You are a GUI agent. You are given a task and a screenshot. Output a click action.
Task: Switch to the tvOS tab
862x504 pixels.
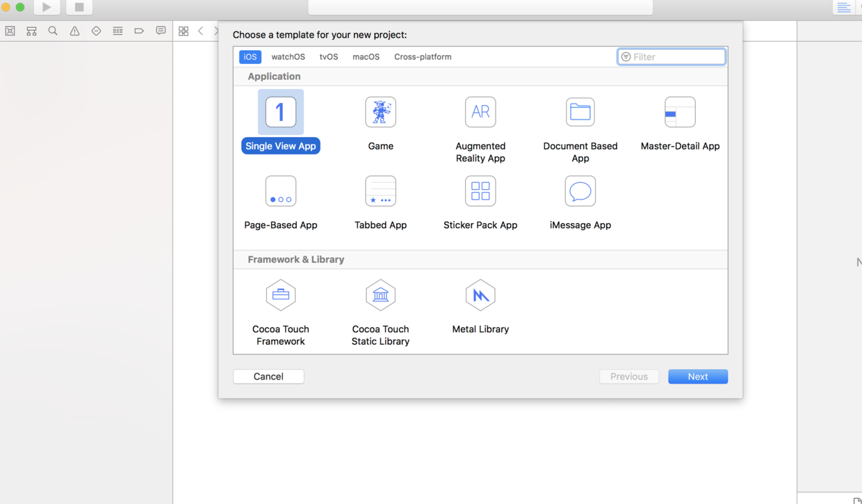(329, 57)
